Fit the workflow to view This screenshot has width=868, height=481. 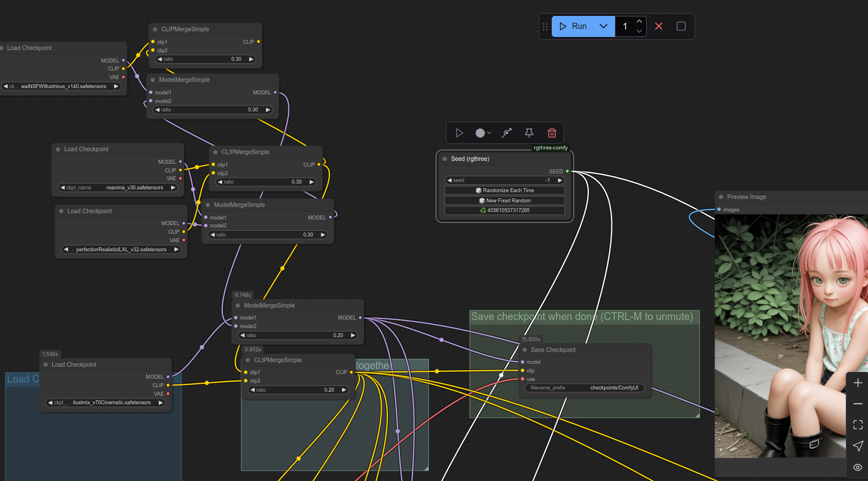point(858,425)
